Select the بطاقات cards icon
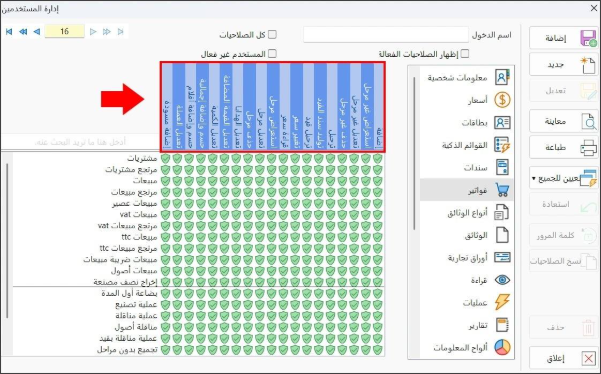 click(x=502, y=123)
